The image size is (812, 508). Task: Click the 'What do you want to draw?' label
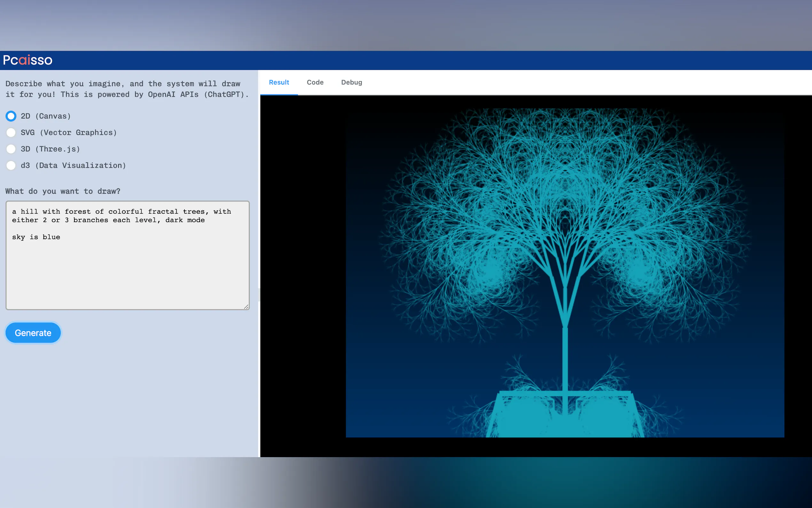coord(63,191)
